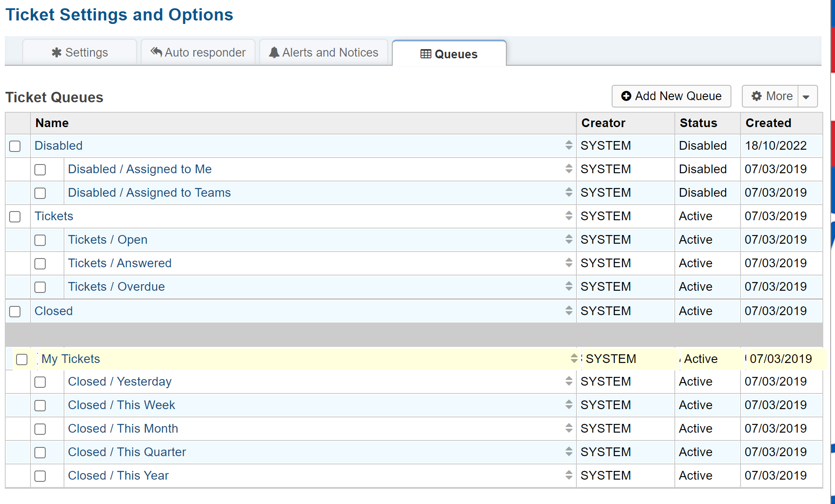Viewport: 835px width, 504px height.
Task: Click sort handle on Closed queue row
Action: (x=569, y=311)
